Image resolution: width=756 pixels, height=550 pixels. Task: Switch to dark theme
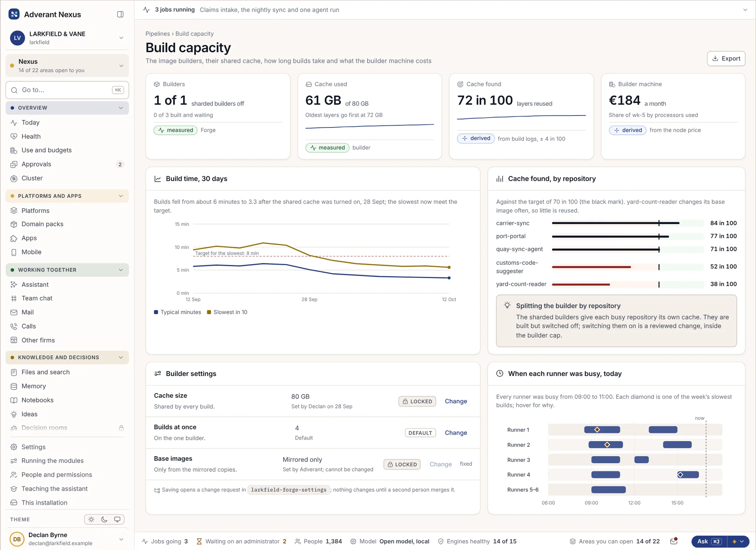coord(104,519)
